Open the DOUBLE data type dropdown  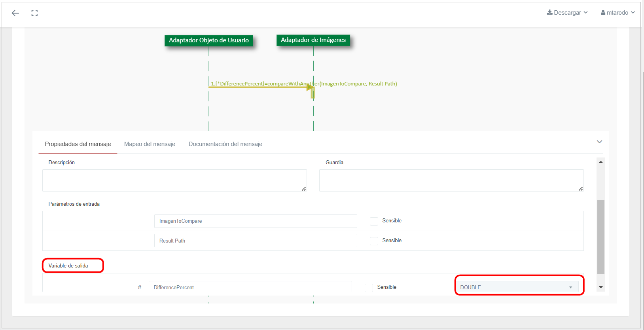click(x=516, y=287)
